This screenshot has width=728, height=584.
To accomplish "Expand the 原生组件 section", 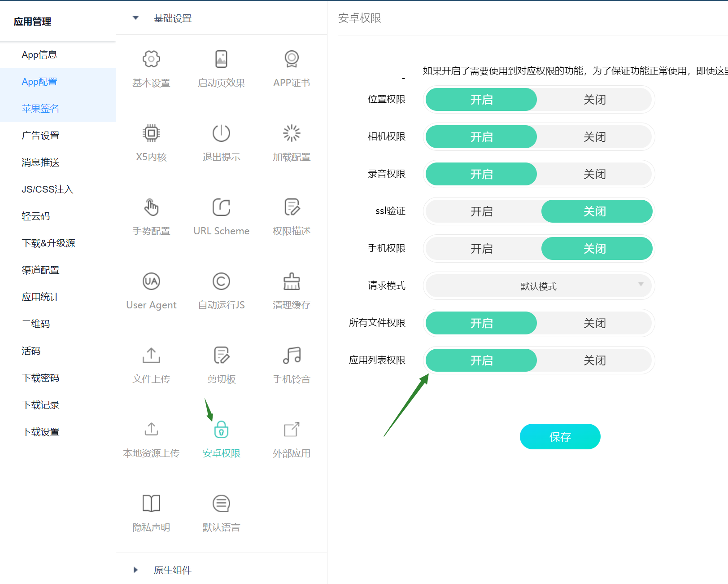I will point(135,570).
